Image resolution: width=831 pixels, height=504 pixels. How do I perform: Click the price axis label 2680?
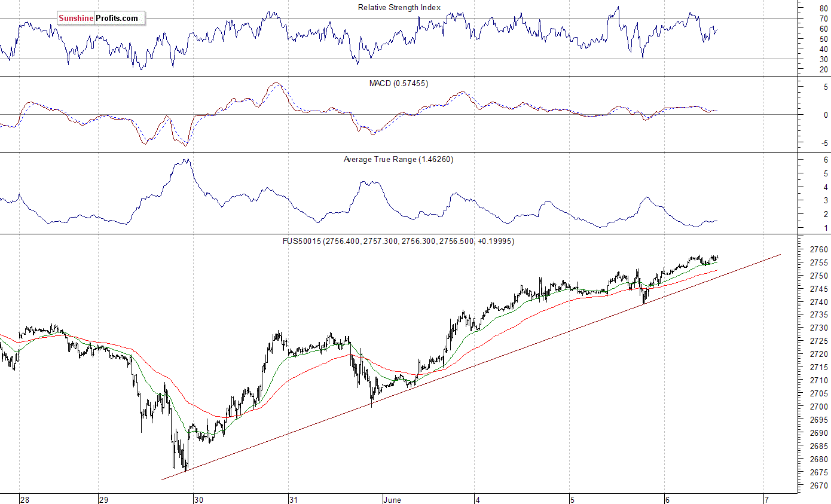[x=819, y=459]
